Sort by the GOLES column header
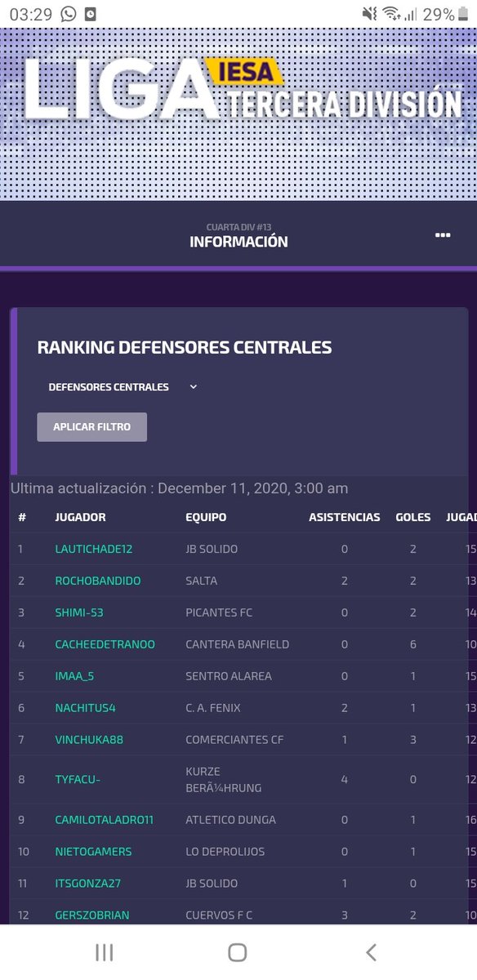The image size is (477, 980). 412,517
